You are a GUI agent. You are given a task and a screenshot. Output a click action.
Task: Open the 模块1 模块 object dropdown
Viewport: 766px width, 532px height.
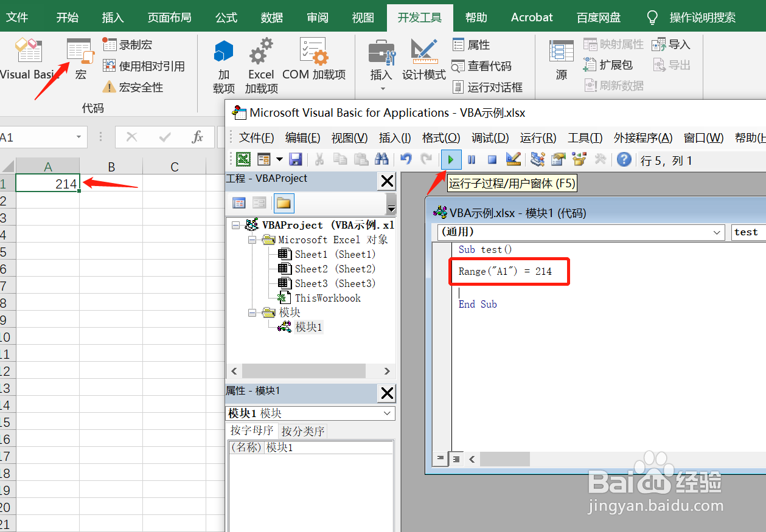tap(388, 413)
